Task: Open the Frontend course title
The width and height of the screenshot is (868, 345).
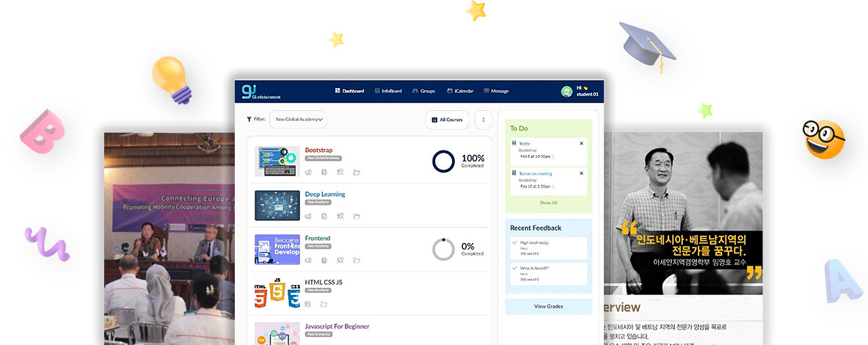Action: tap(318, 238)
